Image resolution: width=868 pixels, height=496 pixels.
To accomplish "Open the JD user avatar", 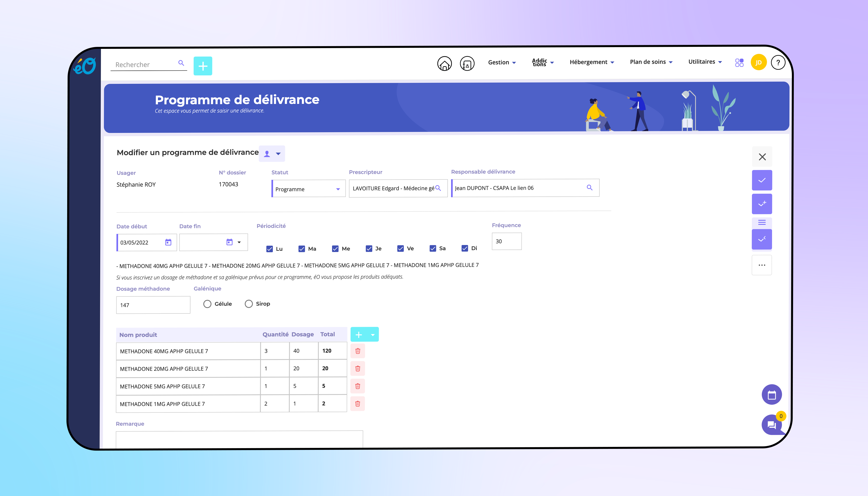I will point(758,62).
